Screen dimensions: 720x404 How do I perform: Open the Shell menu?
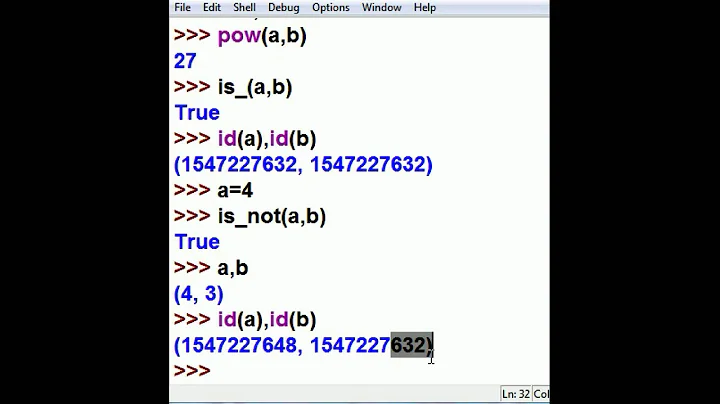coord(244,8)
